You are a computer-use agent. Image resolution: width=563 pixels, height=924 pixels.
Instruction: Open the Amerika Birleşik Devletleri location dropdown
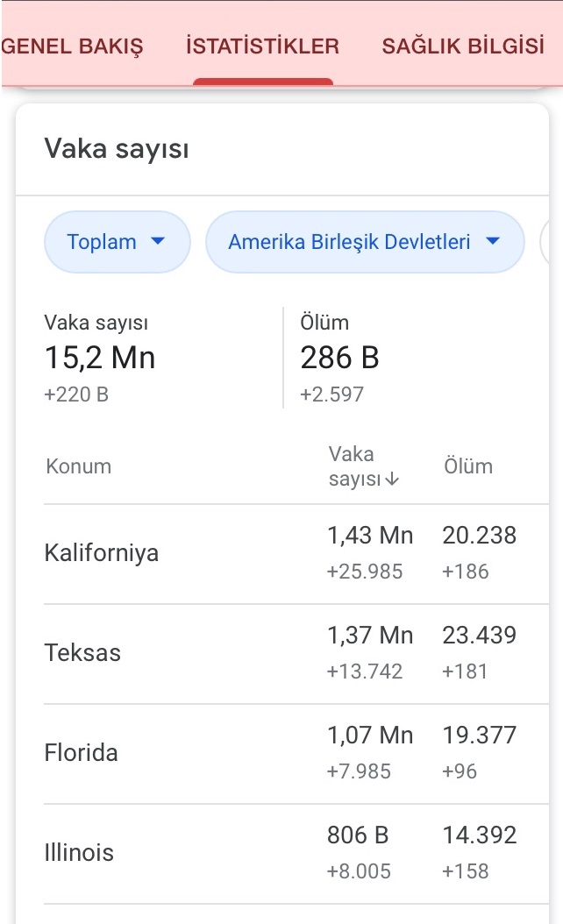(365, 242)
